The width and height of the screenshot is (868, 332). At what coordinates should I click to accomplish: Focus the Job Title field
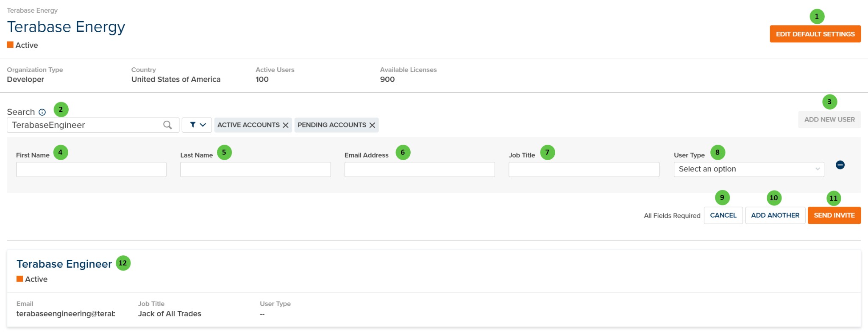584,169
